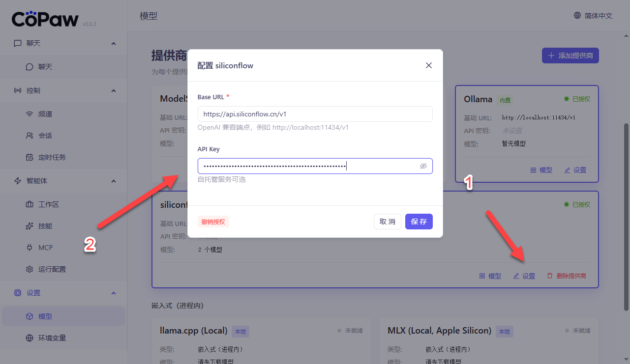The height and width of the screenshot is (364, 630).
Task: Cancel the dialog with 取消
Action: tap(388, 222)
